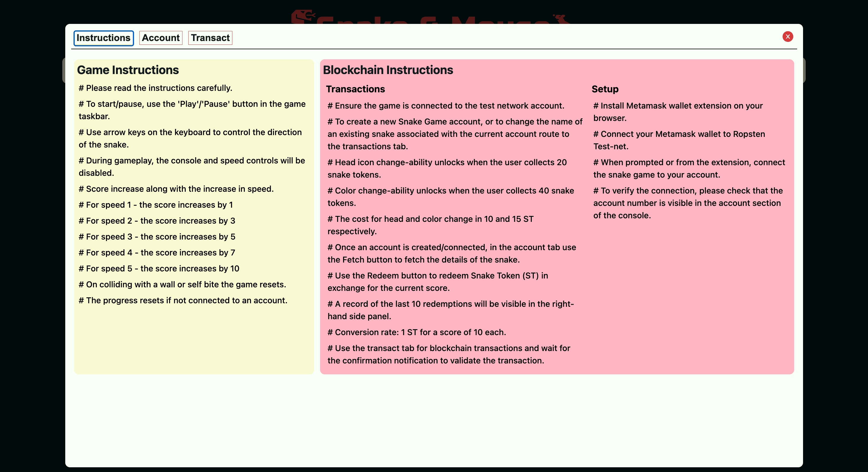
Task: Click the line about console and speed controls disabled
Action: point(192,167)
